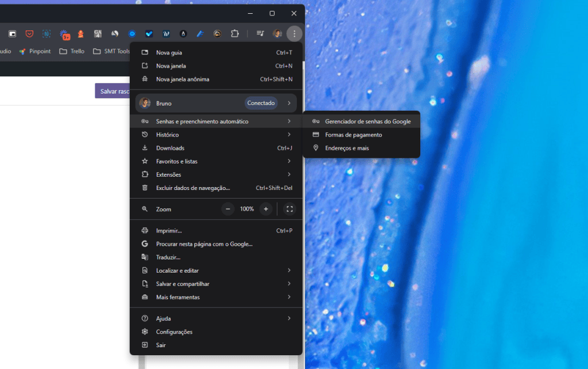This screenshot has height=369, width=588.
Task: Open Configurações from the menu
Action: tap(216, 332)
